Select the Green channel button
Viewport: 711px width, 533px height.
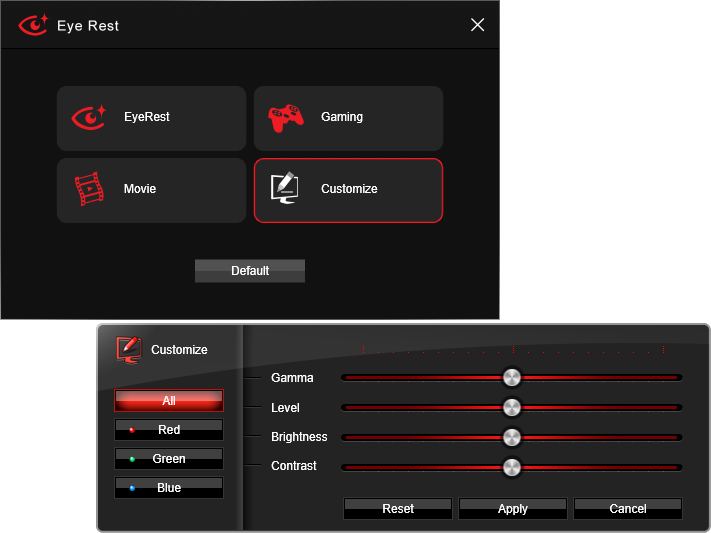tap(169, 459)
